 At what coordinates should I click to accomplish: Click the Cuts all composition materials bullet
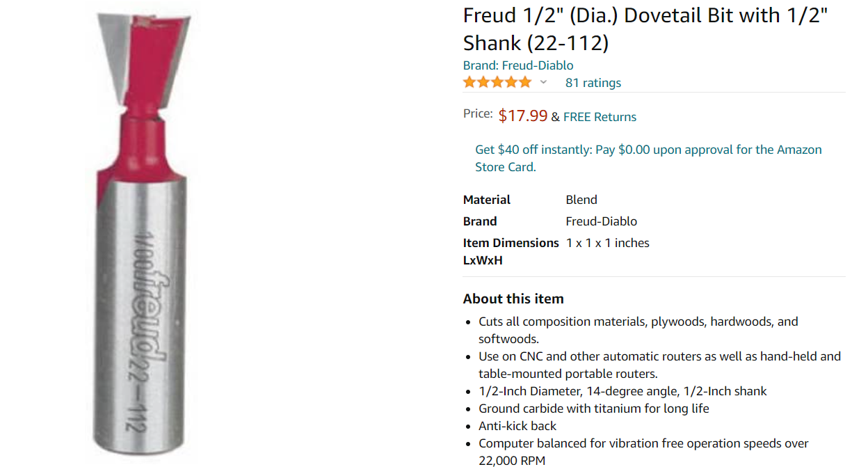(638, 330)
